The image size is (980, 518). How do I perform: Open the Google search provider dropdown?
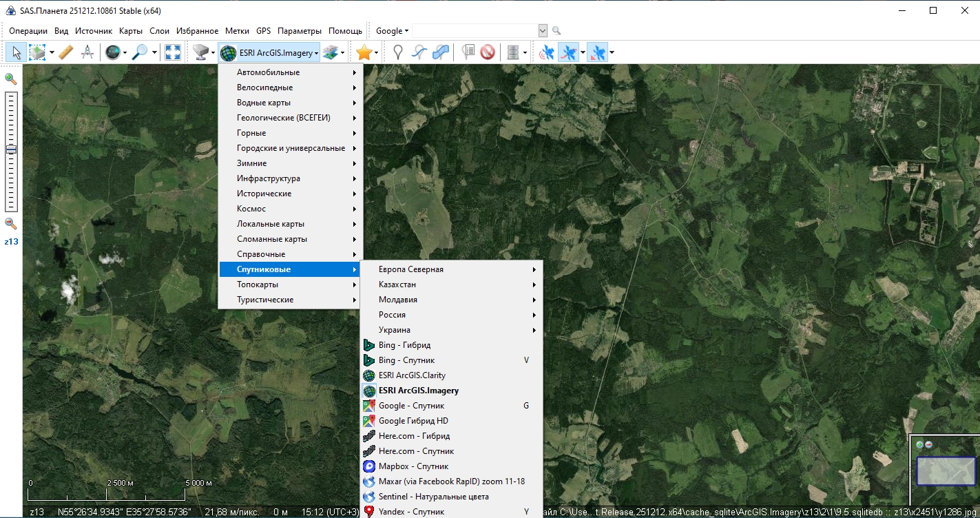click(x=392, y=31)
